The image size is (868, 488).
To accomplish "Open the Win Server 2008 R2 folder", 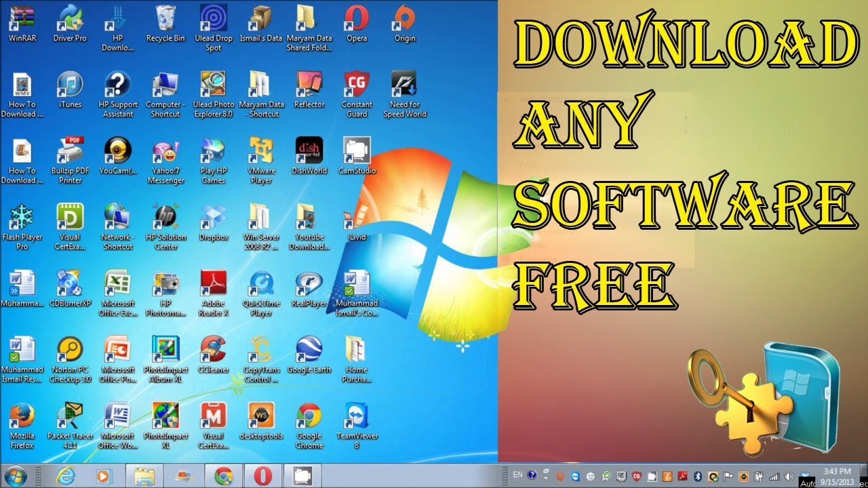I will [x=261, y=228].
